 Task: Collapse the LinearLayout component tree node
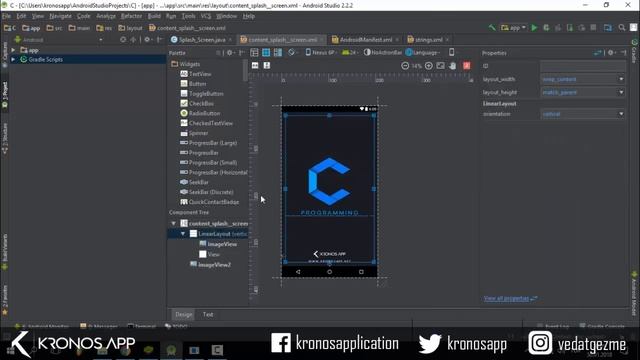[183, 233]
